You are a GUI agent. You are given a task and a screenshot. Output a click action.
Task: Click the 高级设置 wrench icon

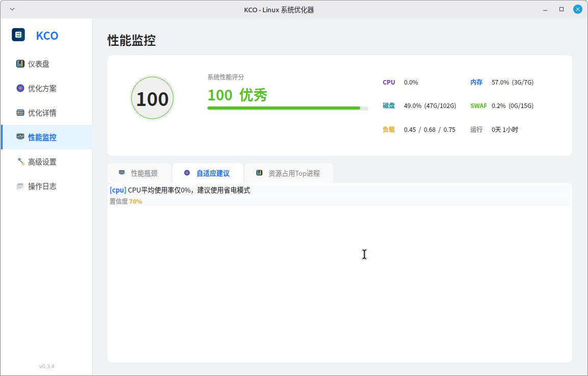click(20, 162)
